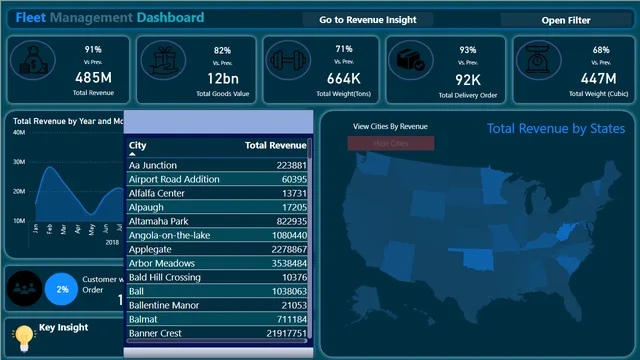Select the Balmat row
The width and height of the screenshot is (640, 360).
218,319
